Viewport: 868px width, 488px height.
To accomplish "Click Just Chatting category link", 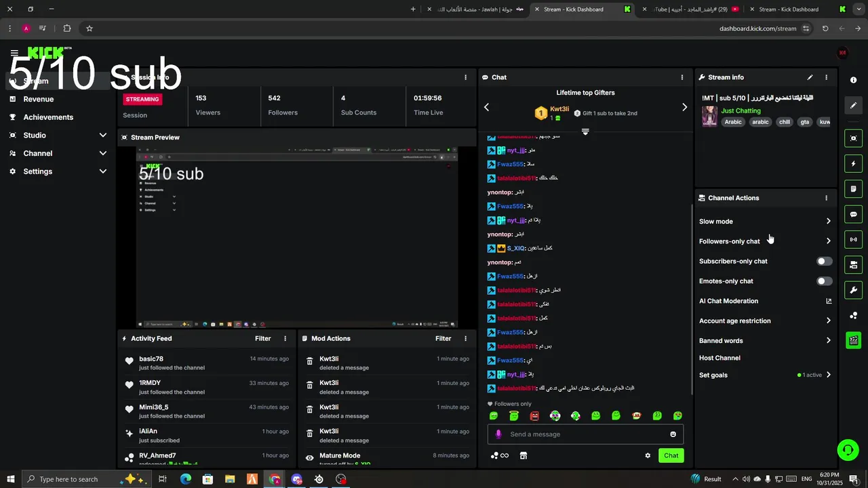I will pyautogui.click(x=741, y=110).
